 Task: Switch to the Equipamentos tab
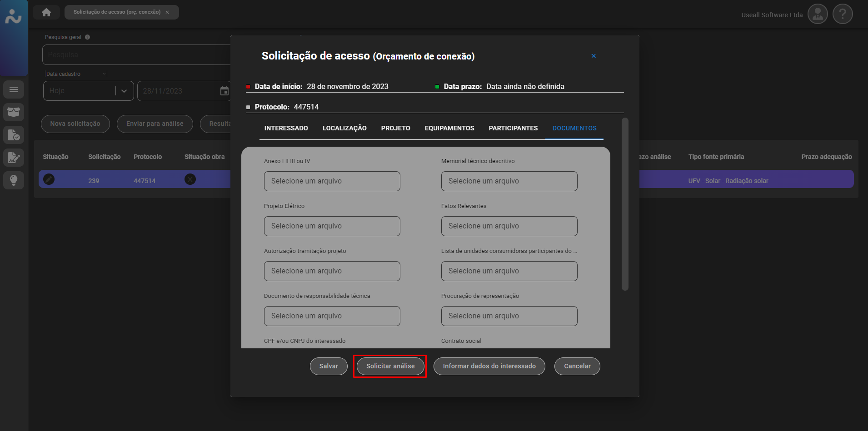coord(449,129)
